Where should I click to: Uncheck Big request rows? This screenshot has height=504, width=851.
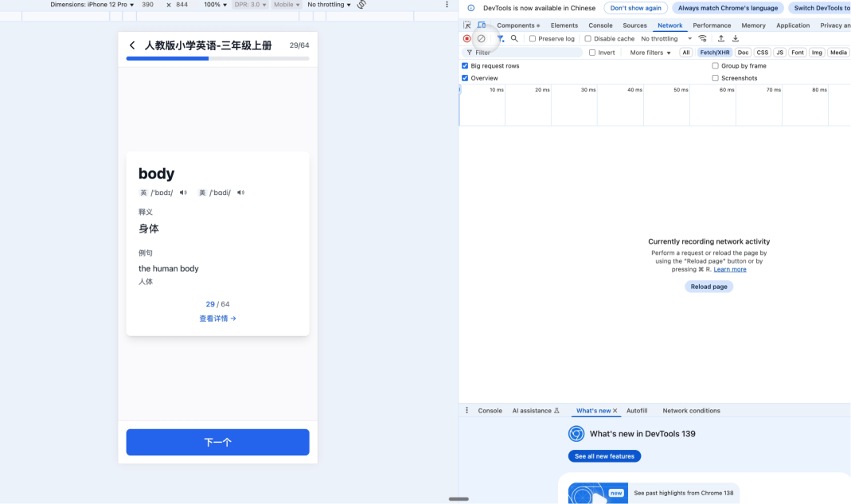coord(465,66)
